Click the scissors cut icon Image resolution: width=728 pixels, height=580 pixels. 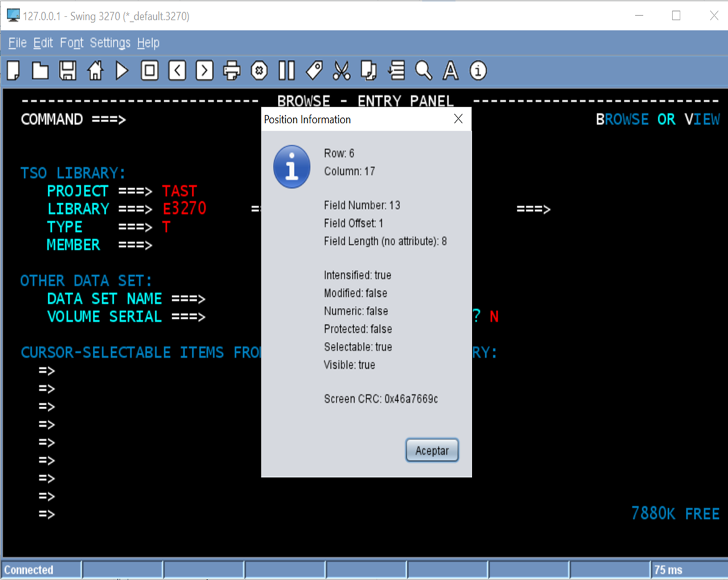point(341,71)
